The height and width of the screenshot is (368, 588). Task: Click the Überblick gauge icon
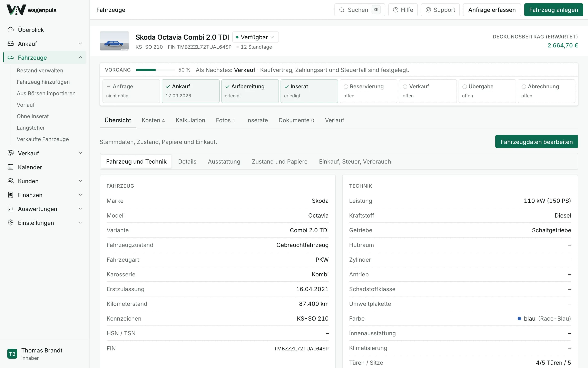pos(11,30)
